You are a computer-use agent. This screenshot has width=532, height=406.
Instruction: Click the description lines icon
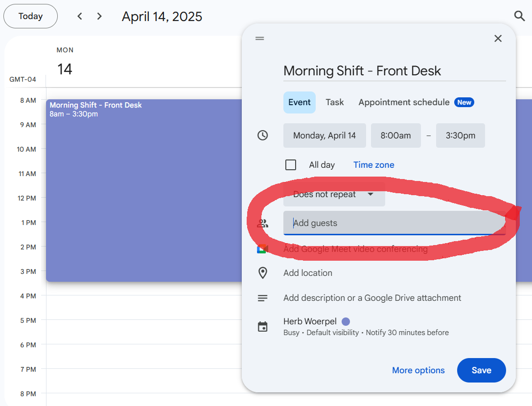tap(263, 298)
